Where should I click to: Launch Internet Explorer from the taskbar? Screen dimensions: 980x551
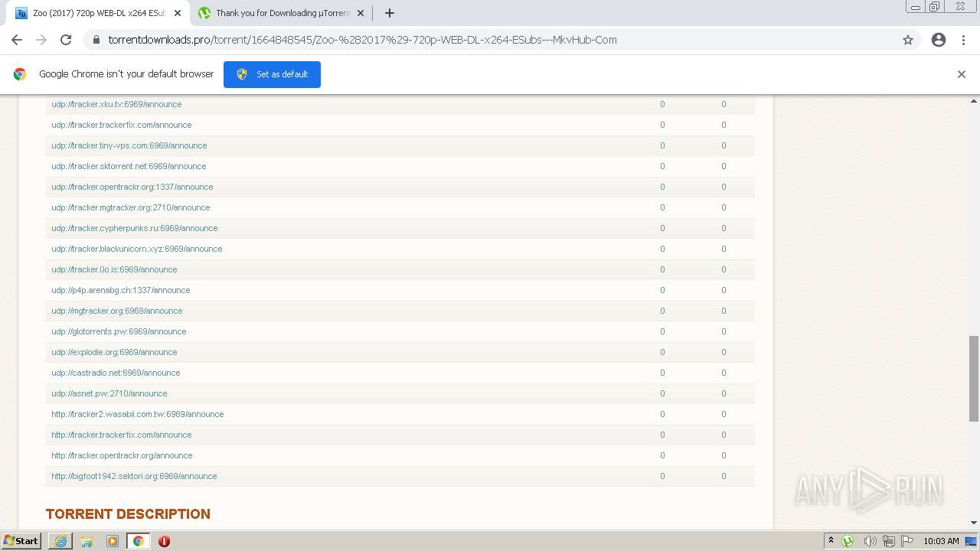60,541
